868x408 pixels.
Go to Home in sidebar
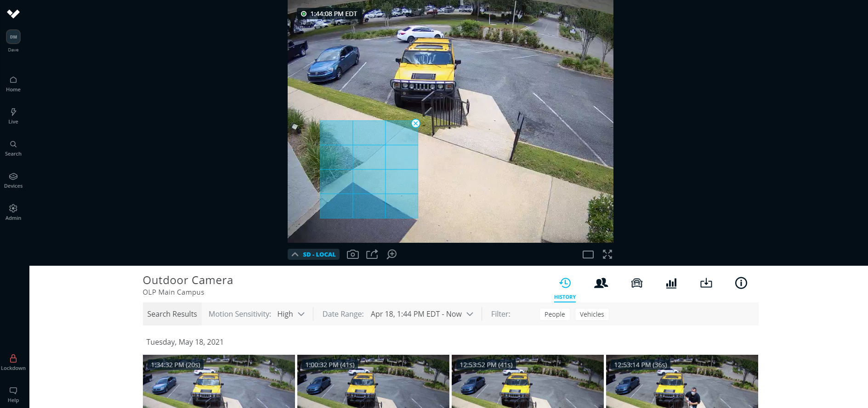click(13, 84)
